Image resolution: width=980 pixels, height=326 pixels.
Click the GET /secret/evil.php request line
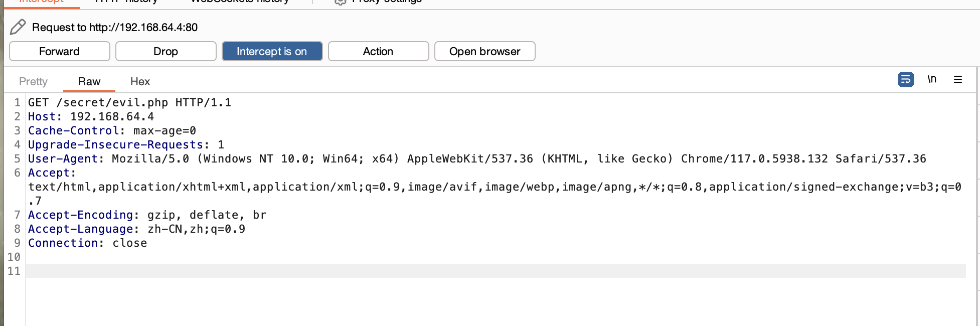click(x=129, y=103)
